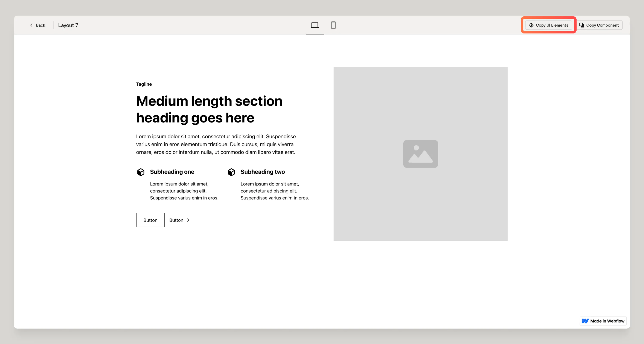Click Copy UI Elements button

coord(548,25)
